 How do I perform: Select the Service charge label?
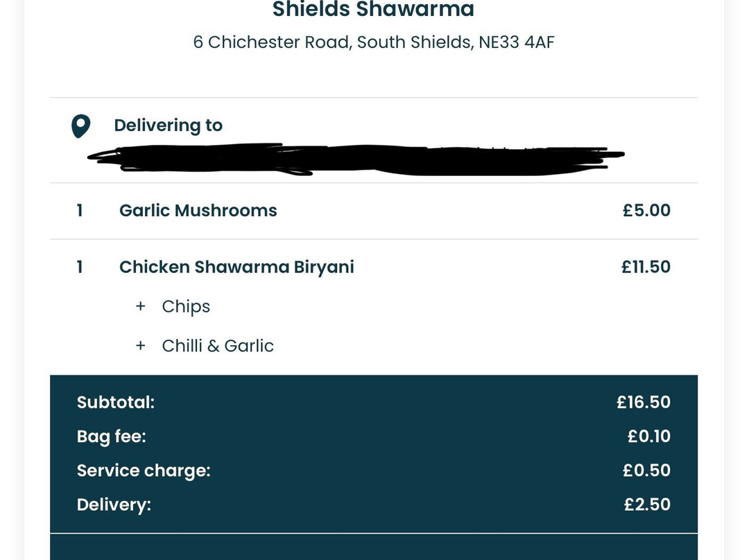pos(144,471)
